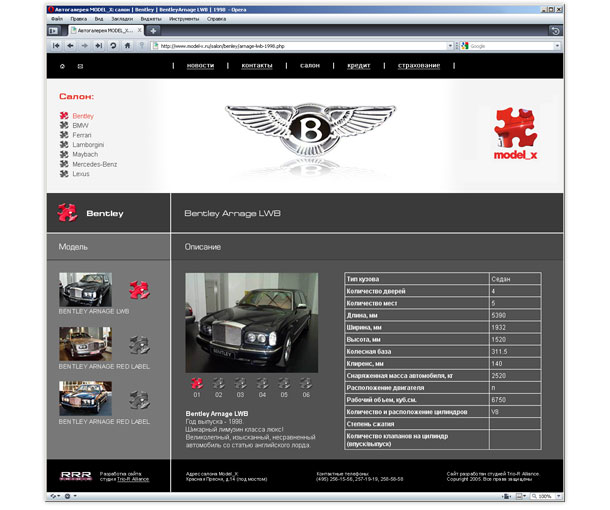Open the Вид menu
610x510 pixels.
click(x=99, y=19)
